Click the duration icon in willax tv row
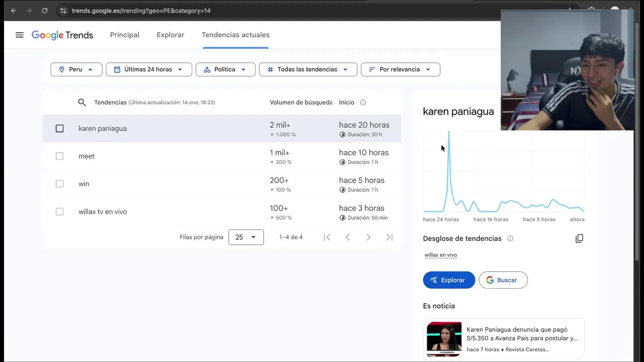Screen dimensions: 644x362 [x=343, y=218]
